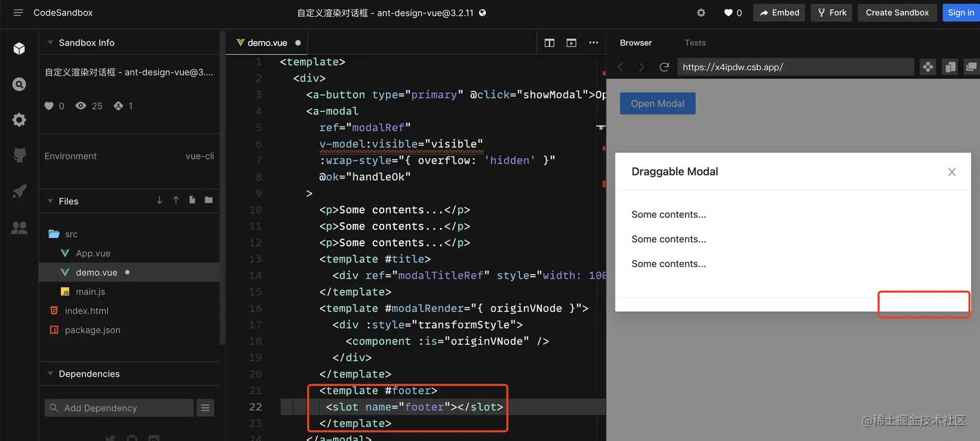This screenshot has width=980, height=441.
Task: Click the preview URL address field
Action: click(x=795, y=67)
